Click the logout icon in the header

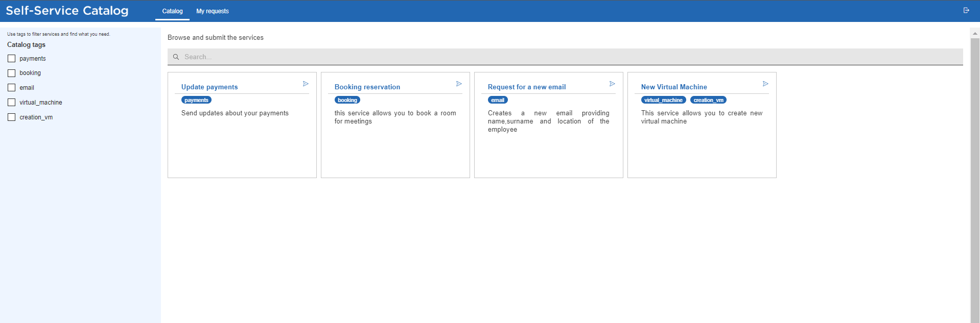[x=966, y=10]
